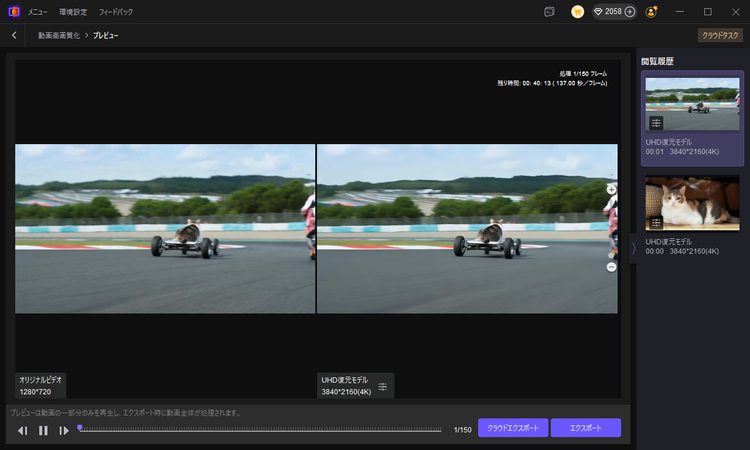Click the zoom slider handle between plus and minus
750x450 pixels.
(611, 255)
